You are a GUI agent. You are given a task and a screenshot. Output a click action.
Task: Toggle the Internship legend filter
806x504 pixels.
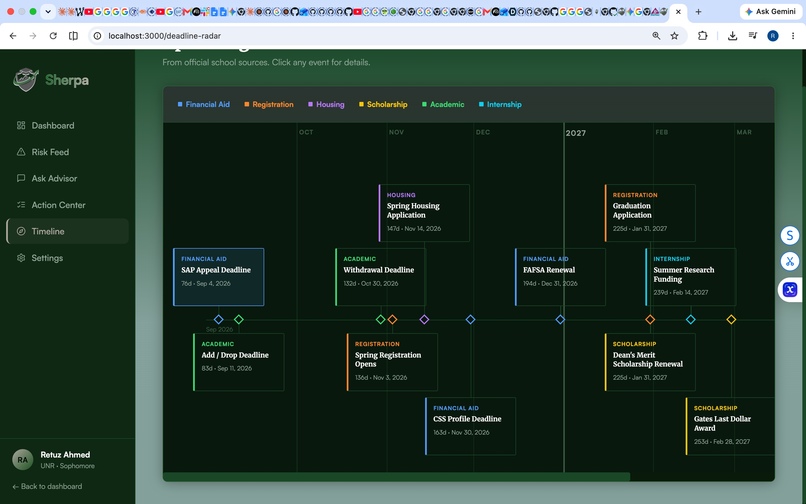500,104
